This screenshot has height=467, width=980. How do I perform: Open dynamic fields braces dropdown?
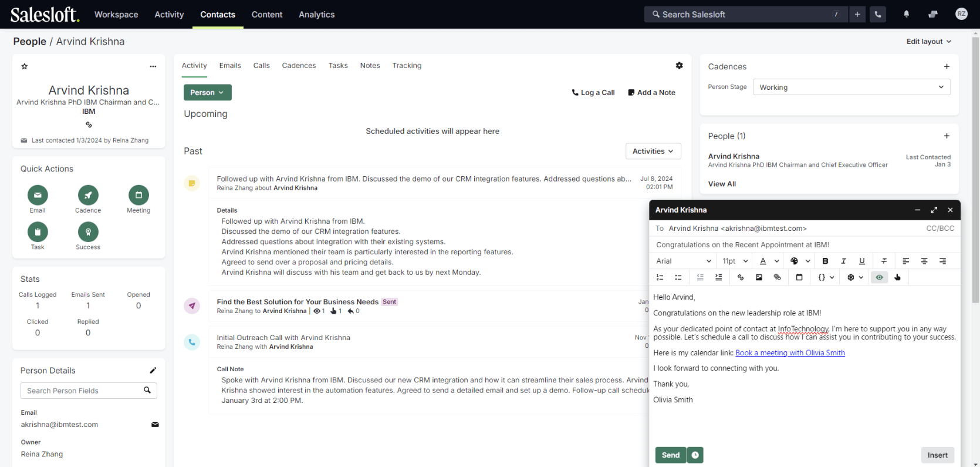[826, 277]
